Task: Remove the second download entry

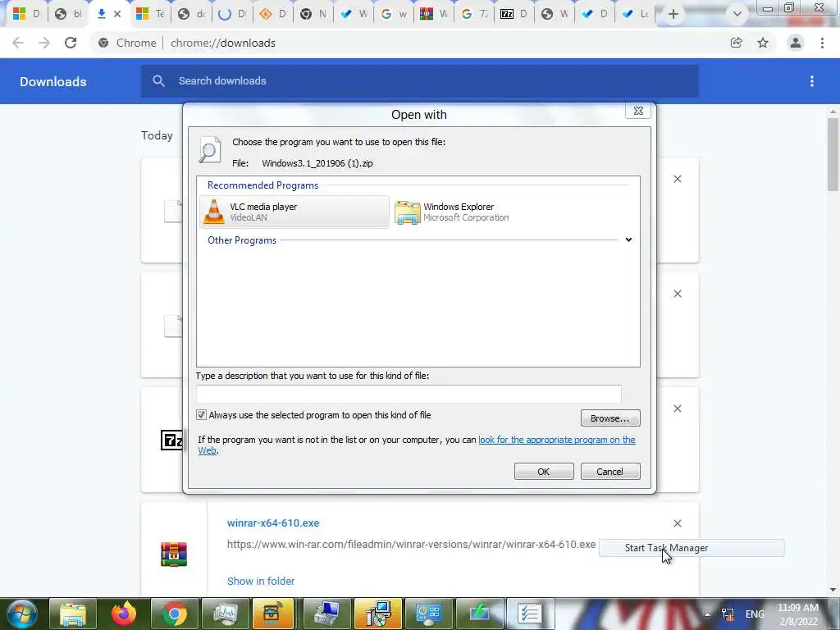Action: tap(678, 294)
